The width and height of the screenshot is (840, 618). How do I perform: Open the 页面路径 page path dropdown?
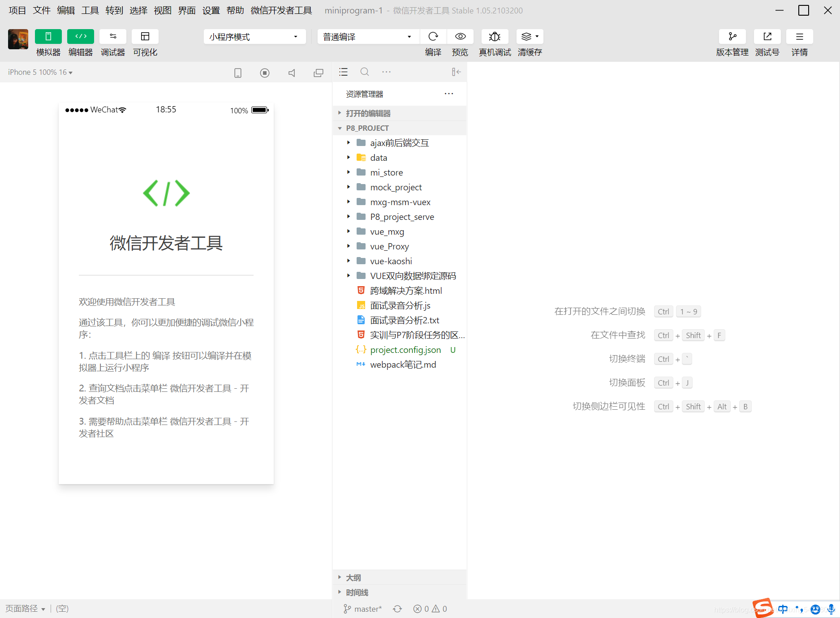[25, 609]
